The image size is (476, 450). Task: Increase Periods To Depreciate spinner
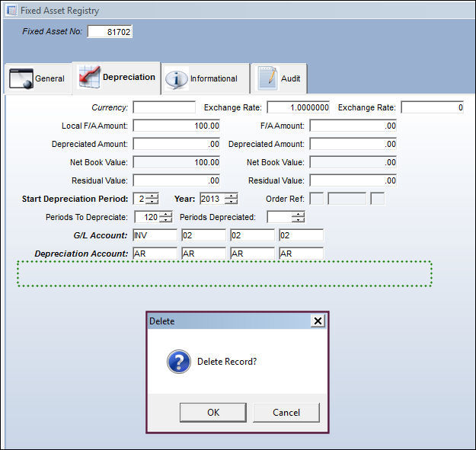166,214
